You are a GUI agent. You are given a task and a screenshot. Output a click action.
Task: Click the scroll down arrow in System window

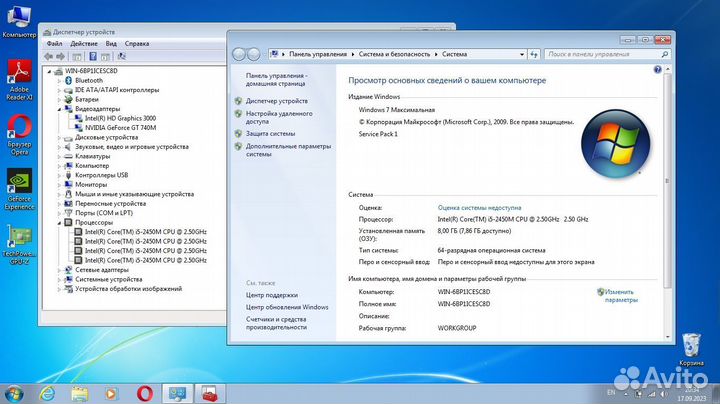(x=668, y=337)
